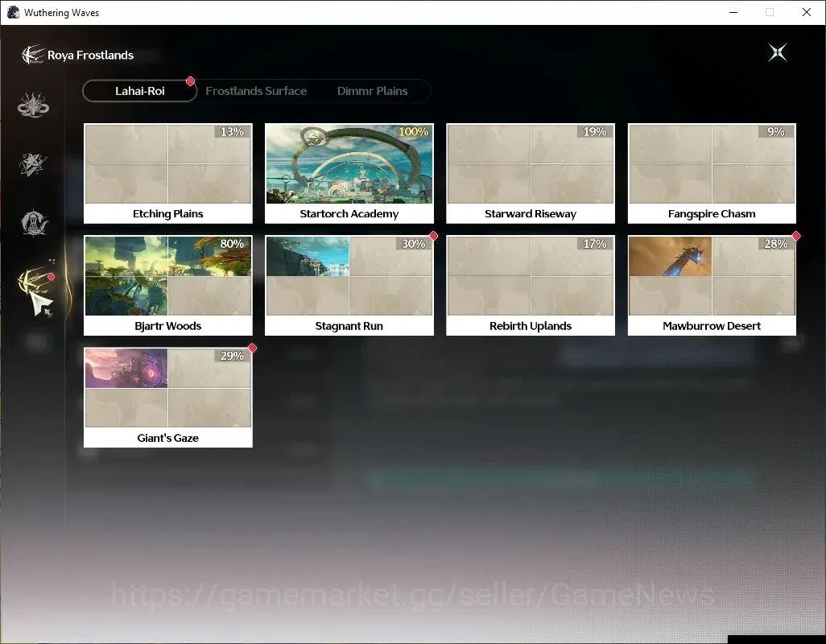This screenshot has width=826, height=644.
Task: Close the Wuthering Waves window
Action: [807, 12]
